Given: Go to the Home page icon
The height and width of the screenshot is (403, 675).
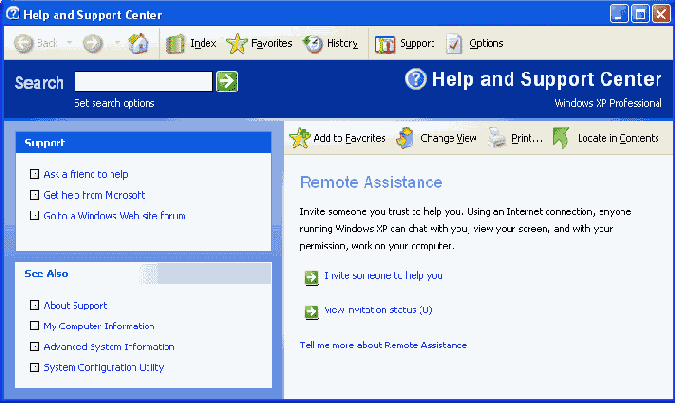Looking at the screenshot, I should pyautogui.click(x=138, y=43).
